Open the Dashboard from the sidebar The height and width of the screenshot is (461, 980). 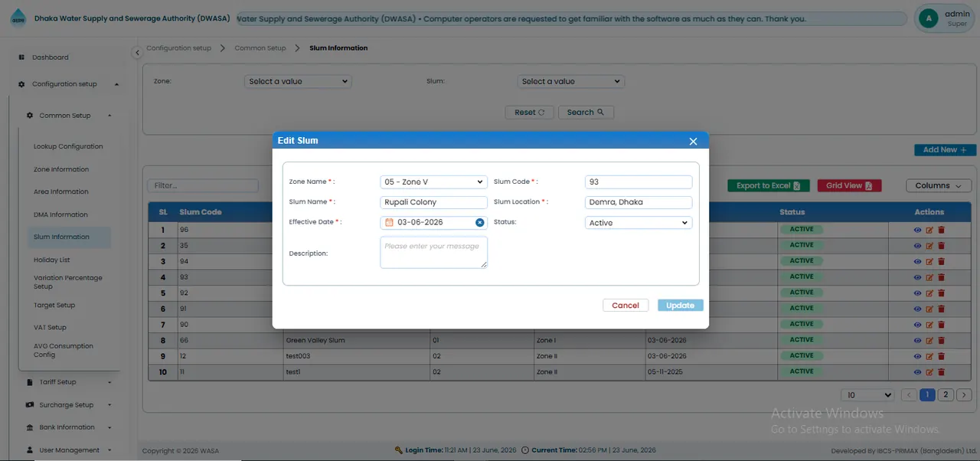point(50,57)
